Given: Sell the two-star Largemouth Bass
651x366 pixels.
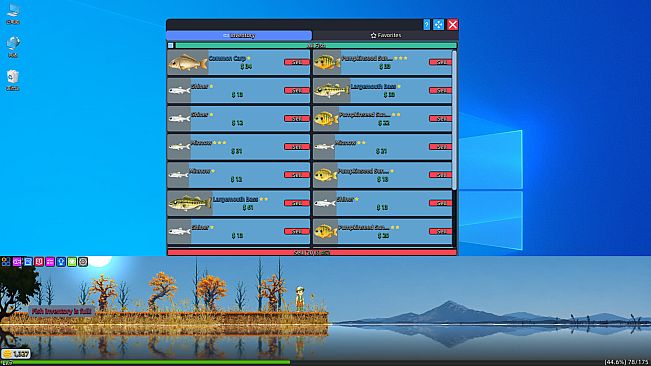Looking at the screenshot, I should point(296,203).
